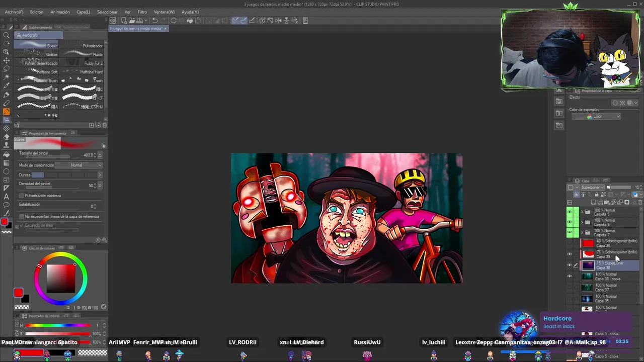Viewport: 644px width, 362px height.
Task: Open save options dropdown arrow
Action: pyautogui.click(x=145, y=21)
